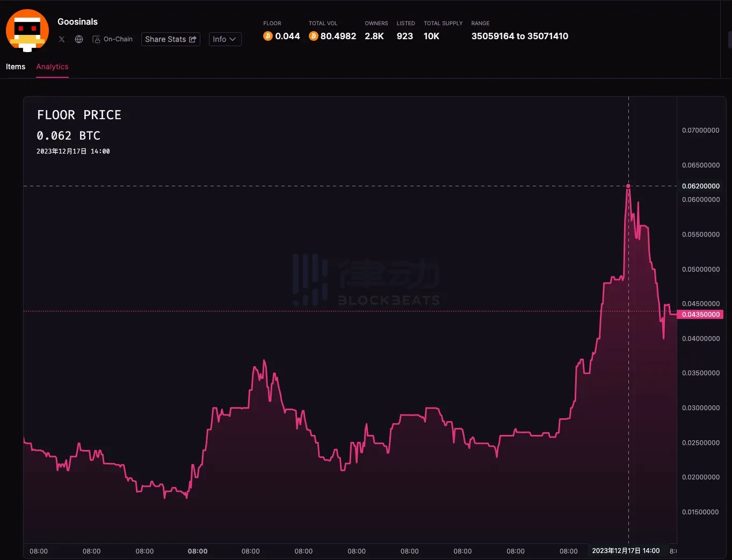The height and width of the screenshot is (560, 732).
Task: Click the Bitcoin icon beside total volume
Action: (x=313, y=36)
